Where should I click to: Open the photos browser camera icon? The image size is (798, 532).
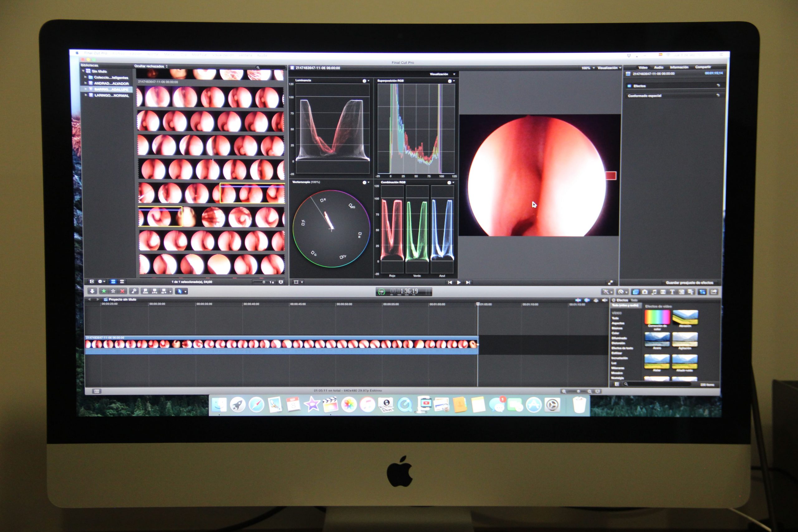(645, 292)
